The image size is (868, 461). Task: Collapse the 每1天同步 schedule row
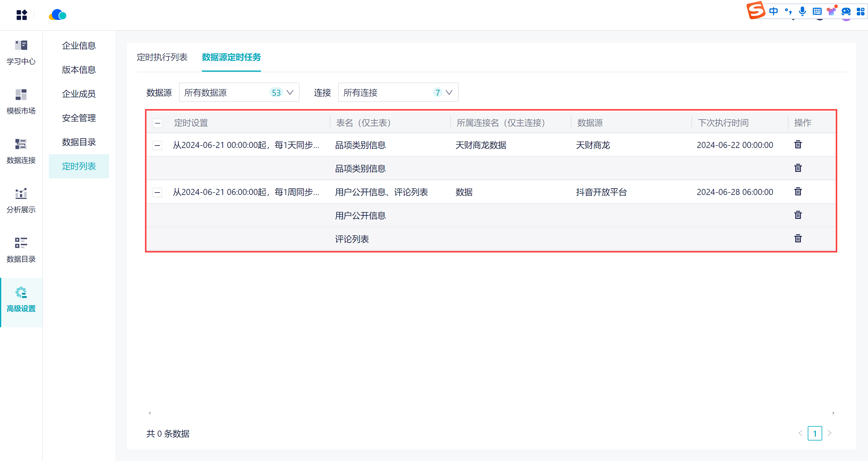point(157,145)
